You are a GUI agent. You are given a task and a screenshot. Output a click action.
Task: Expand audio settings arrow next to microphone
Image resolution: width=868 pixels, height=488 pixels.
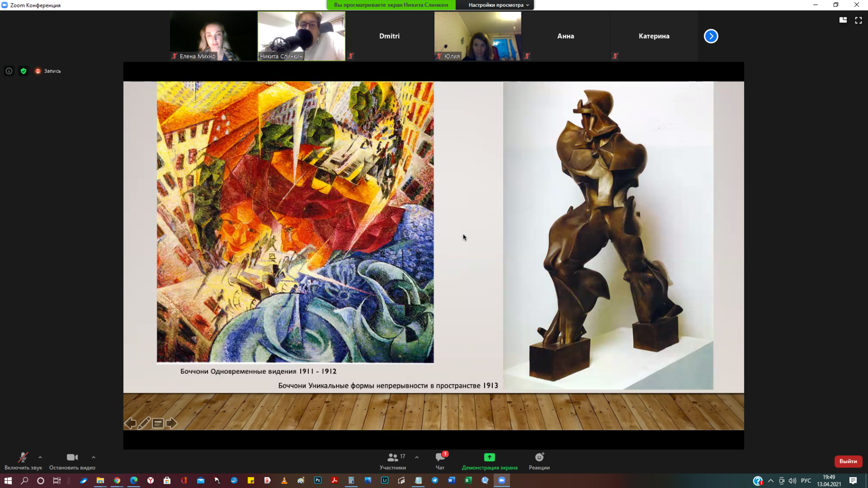[x=40, y=457]
